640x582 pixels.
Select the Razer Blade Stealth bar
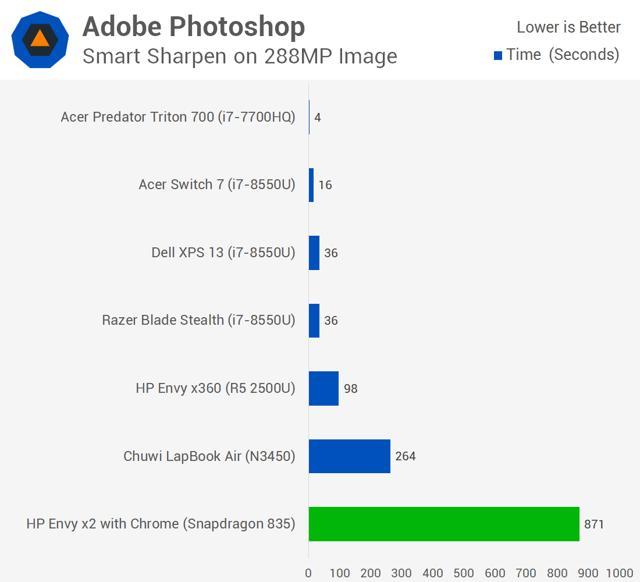tap(314, 320)
